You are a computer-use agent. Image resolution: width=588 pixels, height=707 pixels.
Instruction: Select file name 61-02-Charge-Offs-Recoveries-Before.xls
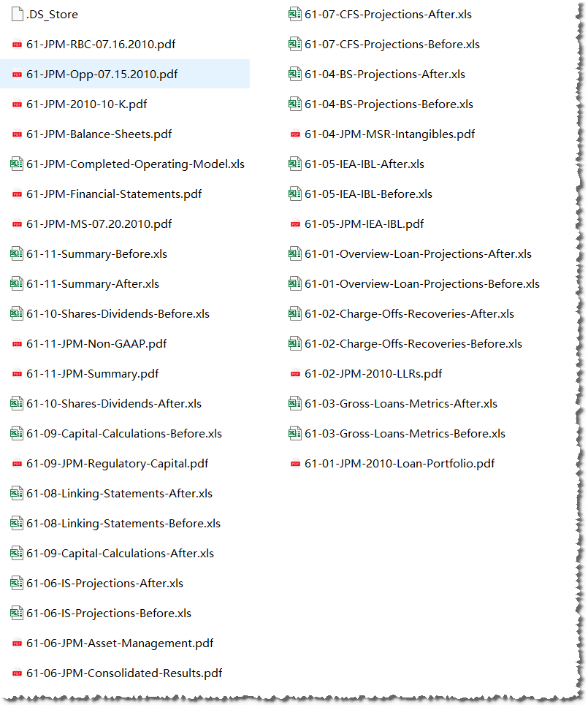(413, 343)
